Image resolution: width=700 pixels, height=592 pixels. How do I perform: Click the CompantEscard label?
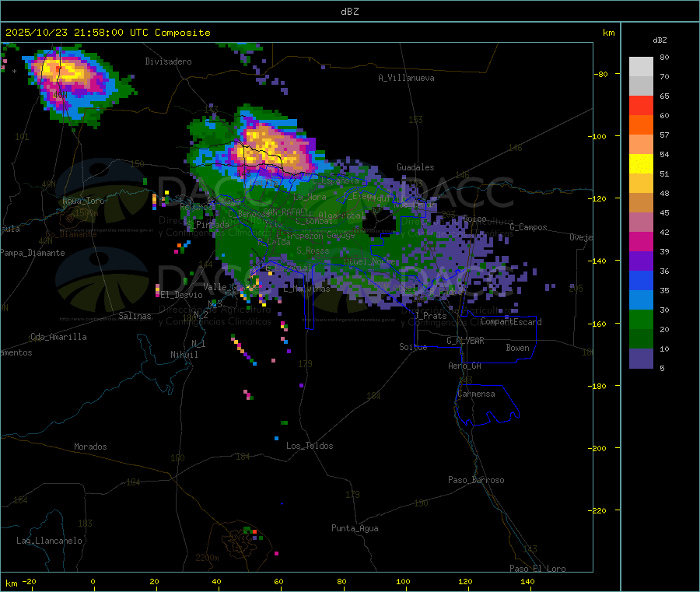tap(511, 321)
